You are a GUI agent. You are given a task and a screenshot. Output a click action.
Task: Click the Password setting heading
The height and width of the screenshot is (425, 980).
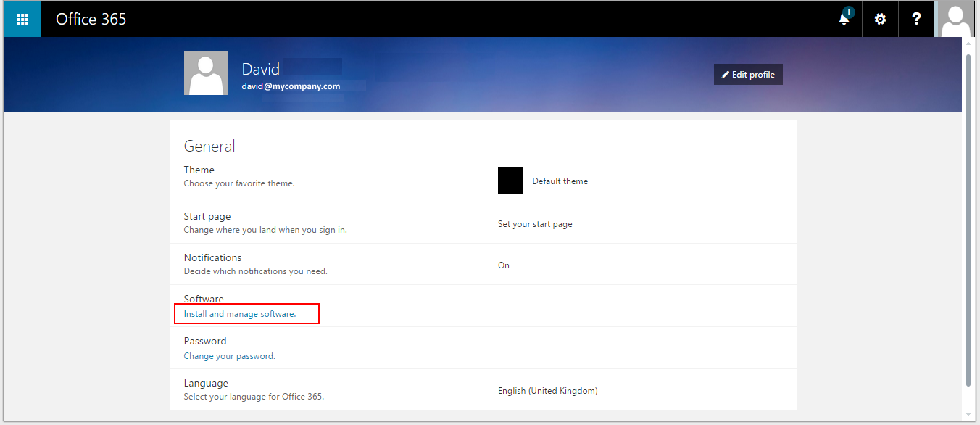click(205, 341)
